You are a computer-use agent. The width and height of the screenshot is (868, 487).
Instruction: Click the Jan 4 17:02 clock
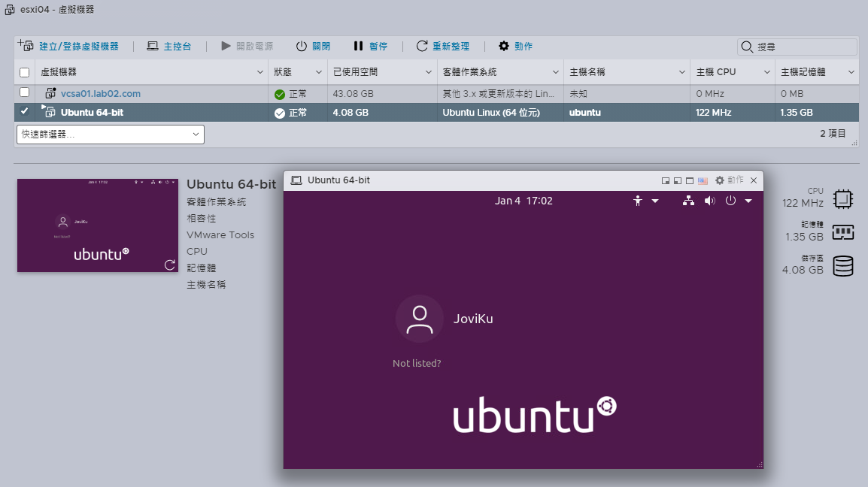point(524,201)
